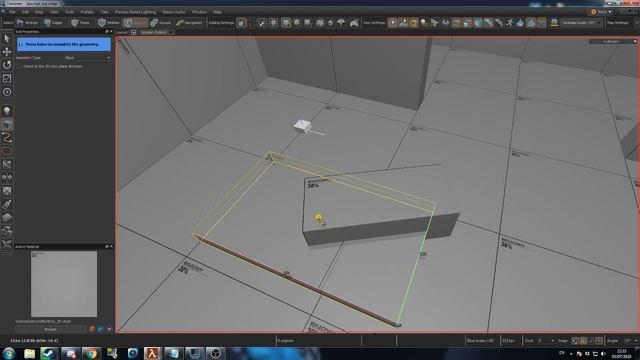Toggle the landscape view setting icon
640x360 pixels.
point(403,23)
